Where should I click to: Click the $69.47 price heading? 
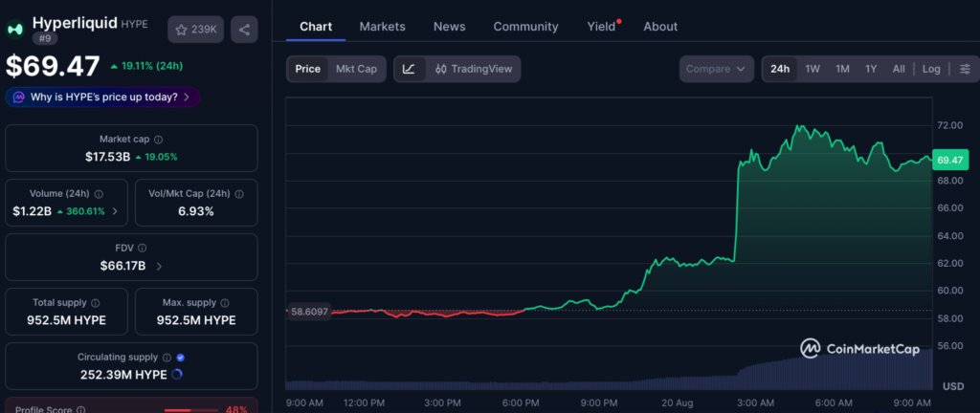[54, 66]
